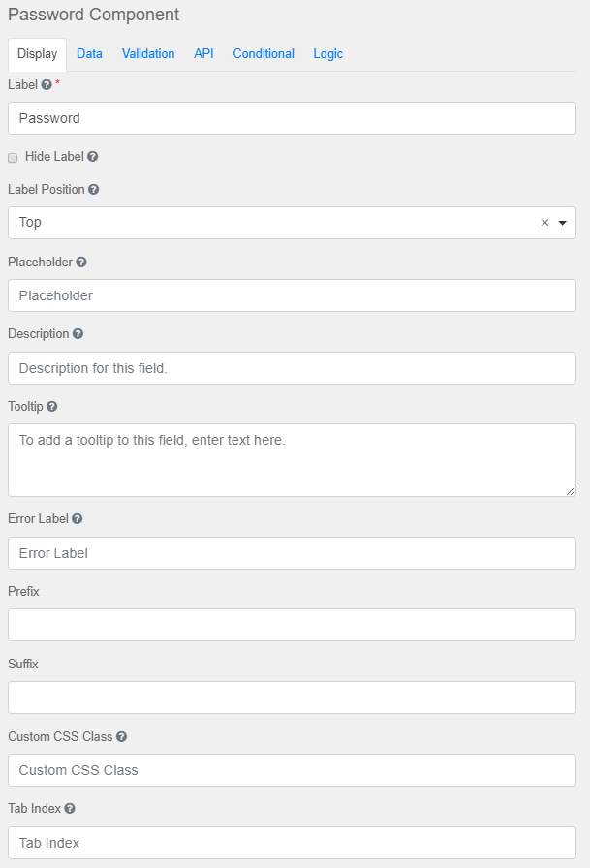Switch to the Validation tab

(x=148, y=54)
